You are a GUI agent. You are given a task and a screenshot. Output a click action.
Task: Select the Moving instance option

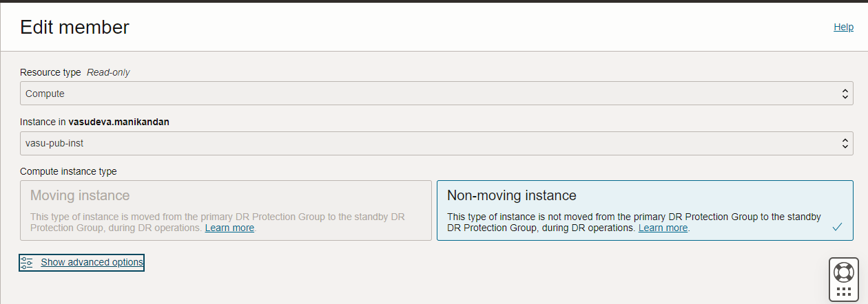point(226,210)
